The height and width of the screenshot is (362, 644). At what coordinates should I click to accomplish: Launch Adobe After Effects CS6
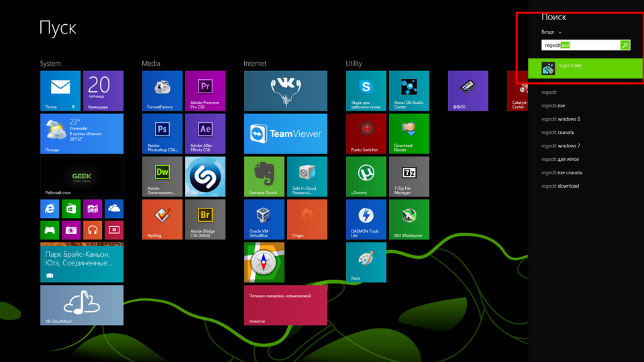pos(205,134)
